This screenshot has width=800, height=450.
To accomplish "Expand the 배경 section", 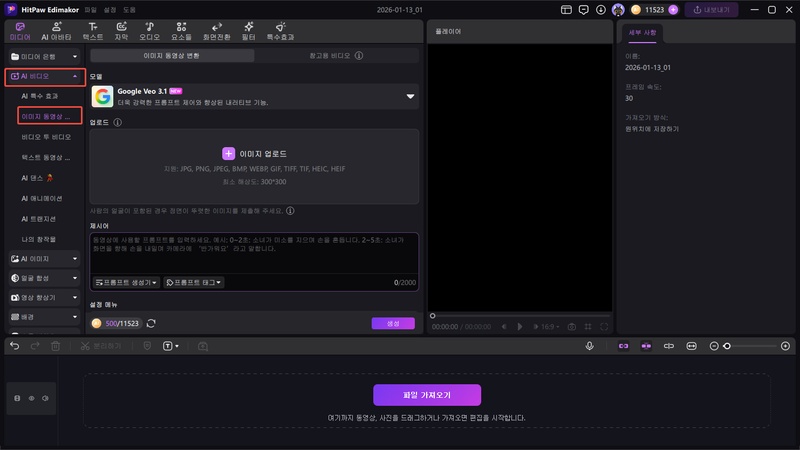I will 44,317.
